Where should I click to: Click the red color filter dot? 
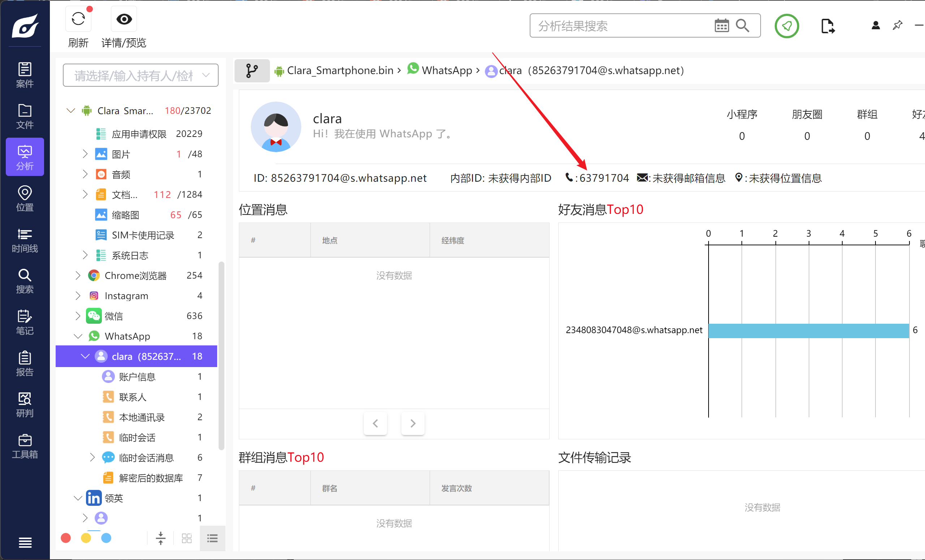[66, 538]
